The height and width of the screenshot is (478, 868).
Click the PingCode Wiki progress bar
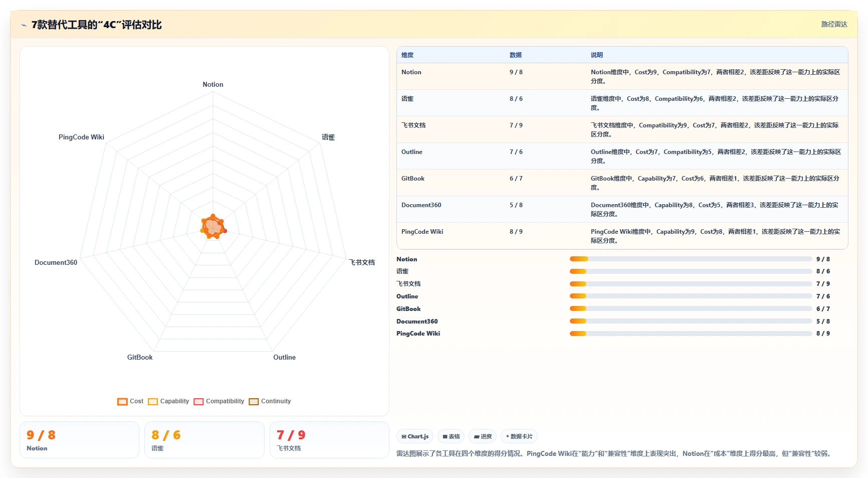pyautogui.click(x=691, y=334)
